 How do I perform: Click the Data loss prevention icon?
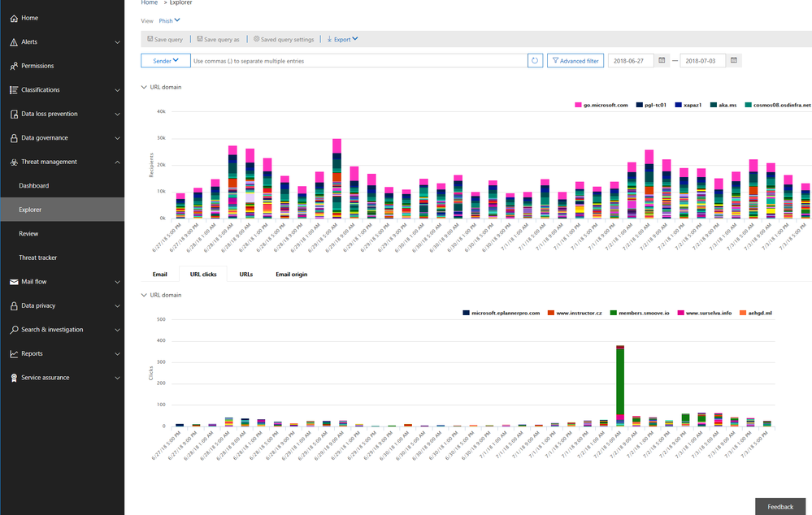[x=14, y=114]
